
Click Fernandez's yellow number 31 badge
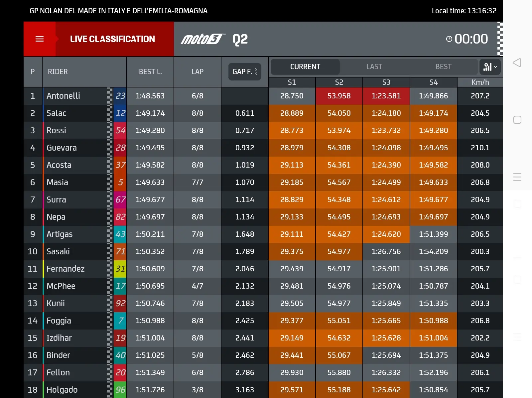120,269
